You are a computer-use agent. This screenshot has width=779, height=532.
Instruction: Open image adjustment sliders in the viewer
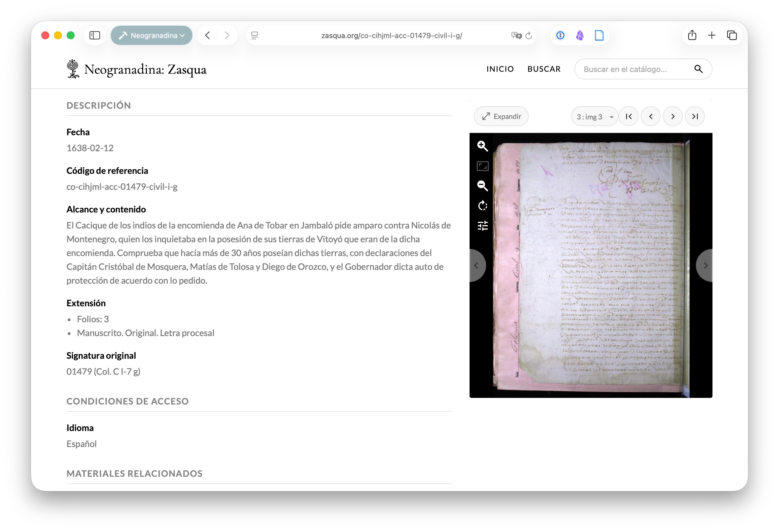pyautogui.click(x=482, y=226)
